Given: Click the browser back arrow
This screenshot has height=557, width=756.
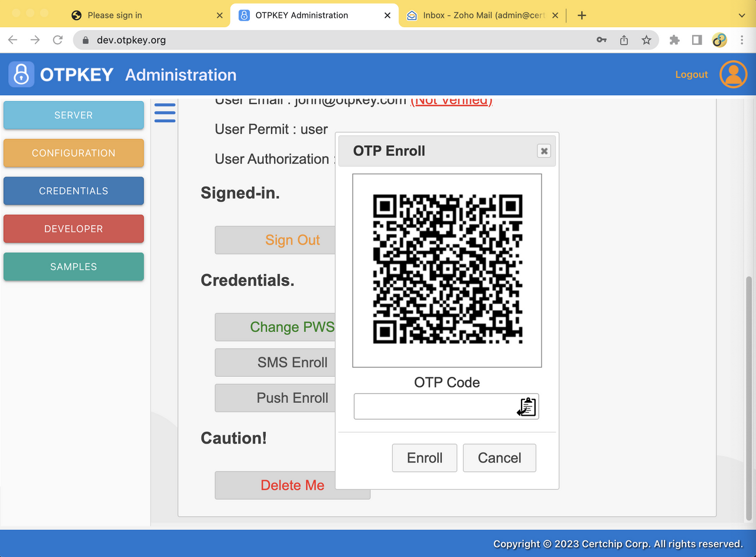Looking at the screenshot, I should (13, 40).
